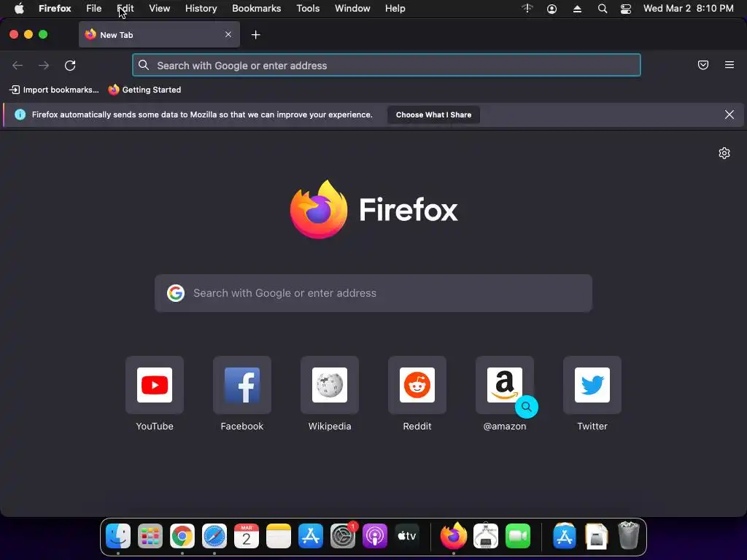Click Firefox icon in the Dock
Screen dimensions: 747x560
tap(454, 536)
